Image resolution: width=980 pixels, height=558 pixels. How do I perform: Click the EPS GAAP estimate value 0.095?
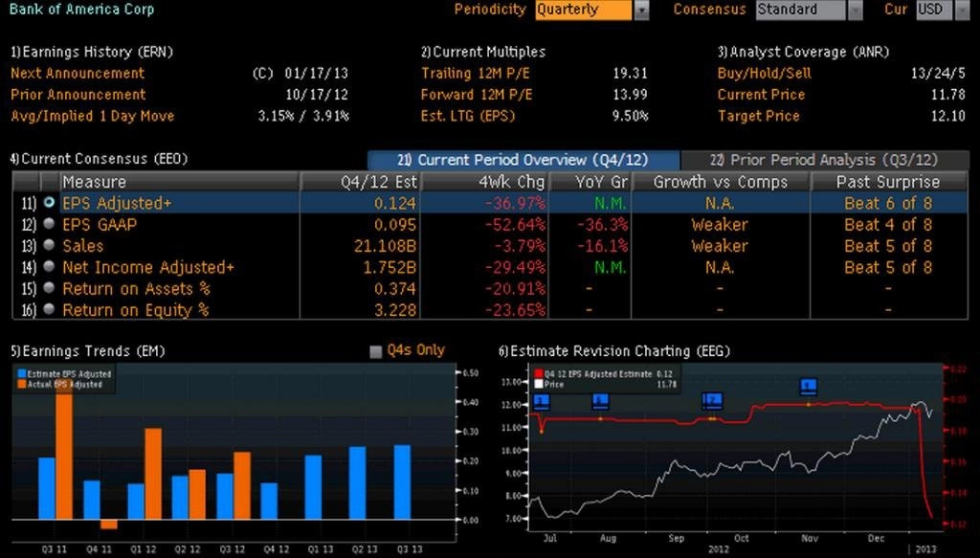pos(395,224)
